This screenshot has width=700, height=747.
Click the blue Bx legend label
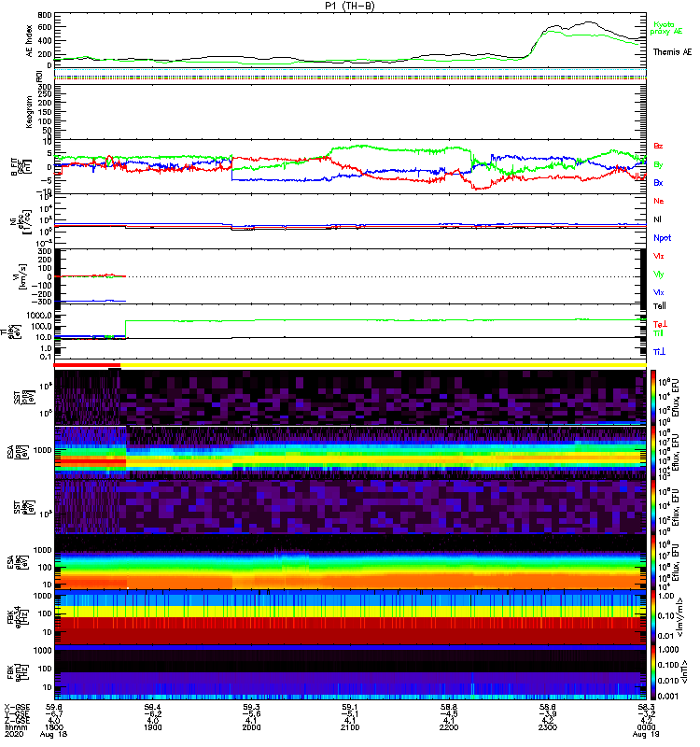tap(659, 182)
